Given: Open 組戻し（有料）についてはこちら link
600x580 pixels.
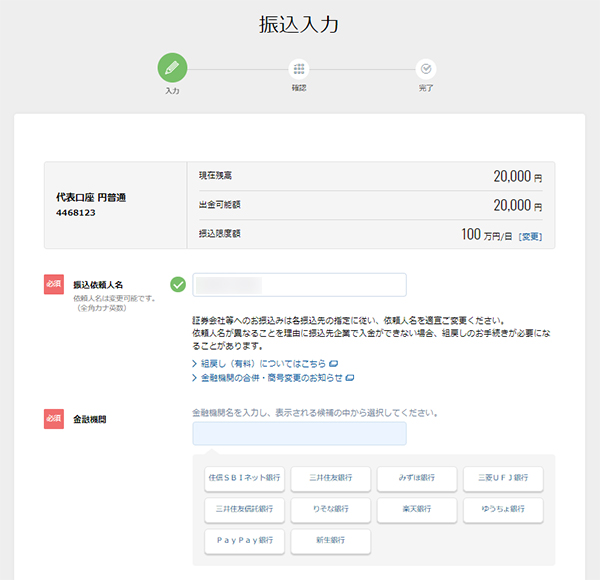Looking at the screenshot, I should [263, 363].
